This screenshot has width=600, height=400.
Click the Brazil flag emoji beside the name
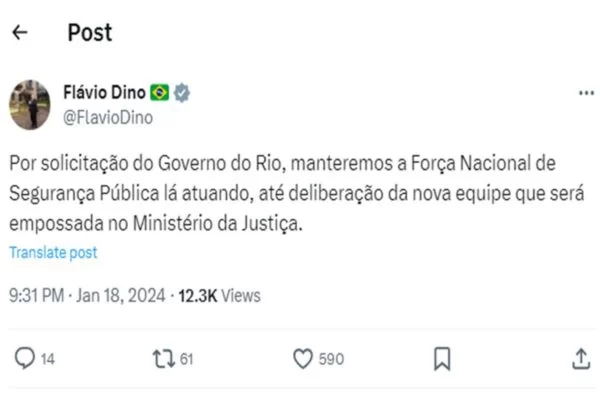(159, 93)
